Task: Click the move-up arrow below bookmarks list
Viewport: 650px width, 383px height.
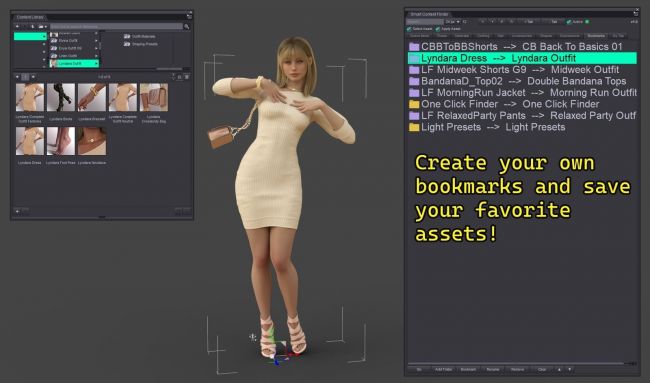Action: coord(559,369)
